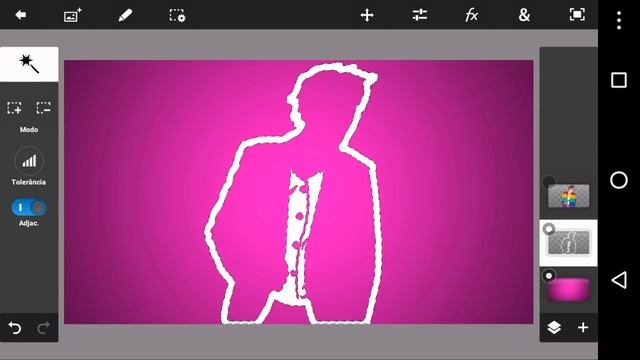Select the white outline layer thumbnail
Viewport: 640px width, 360px height.
[569, 243]
